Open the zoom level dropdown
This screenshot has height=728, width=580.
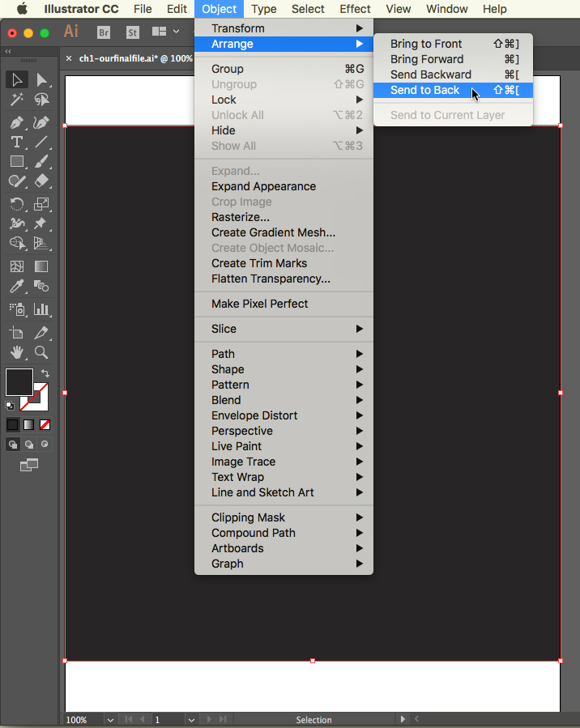click(110, 719)
